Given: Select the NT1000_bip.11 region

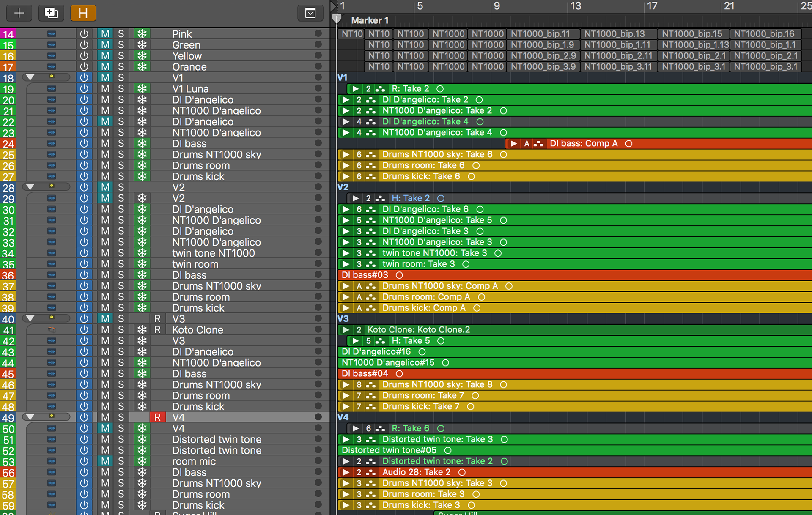Looking at the screenshot, I should [x=543, y=34].
